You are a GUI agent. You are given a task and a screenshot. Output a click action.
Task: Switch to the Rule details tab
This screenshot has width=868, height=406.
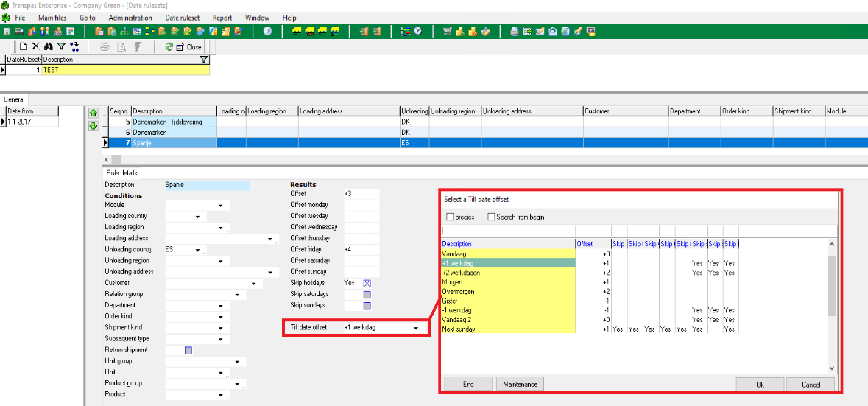pyautogui.click(x=121, y=173)
